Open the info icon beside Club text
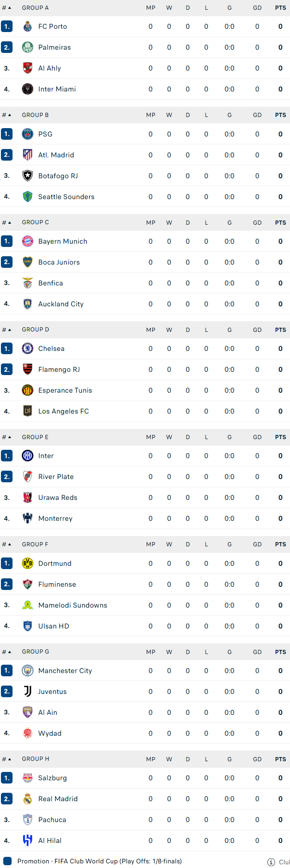This screenshot has width=290, height=868. [271, 862]
